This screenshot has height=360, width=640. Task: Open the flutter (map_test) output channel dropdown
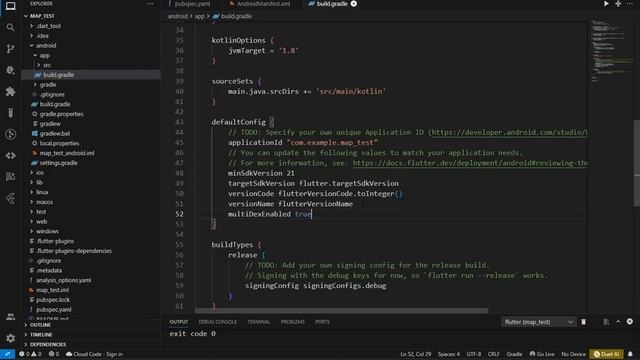point(539,322)
